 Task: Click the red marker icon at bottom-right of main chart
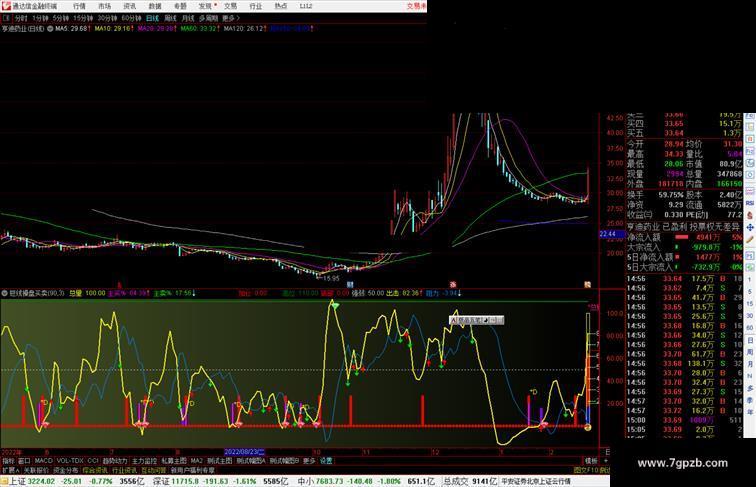[587, 285]
